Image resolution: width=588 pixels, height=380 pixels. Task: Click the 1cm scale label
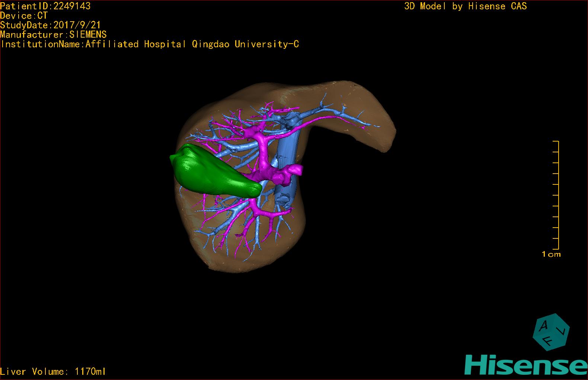(x=551, y=254)
